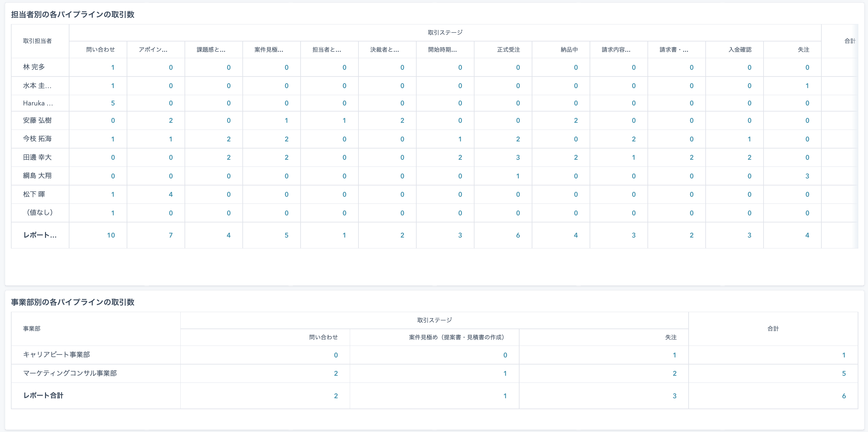Click the 安藤 弘樹 row label
The image size is (868, 432).
(x=37, y=120)
